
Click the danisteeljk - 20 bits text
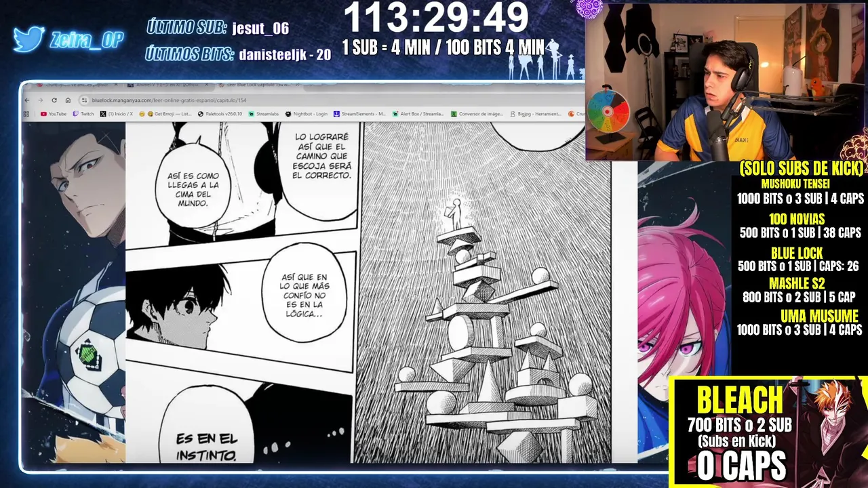click(x=285, y=55)
